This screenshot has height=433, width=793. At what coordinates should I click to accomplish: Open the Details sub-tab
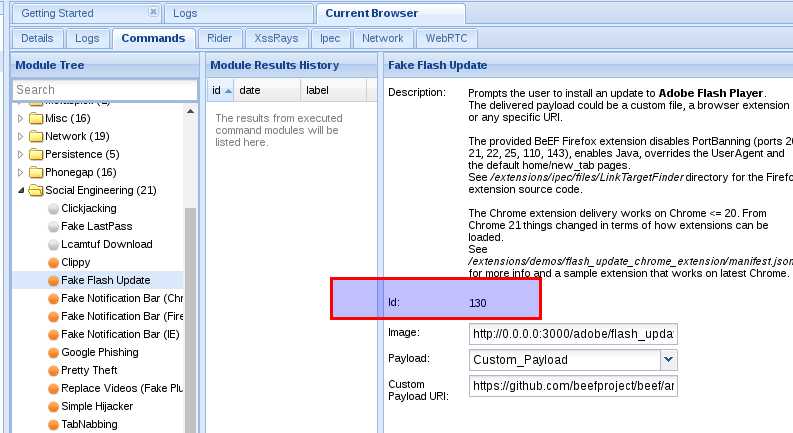coord(37,38)
